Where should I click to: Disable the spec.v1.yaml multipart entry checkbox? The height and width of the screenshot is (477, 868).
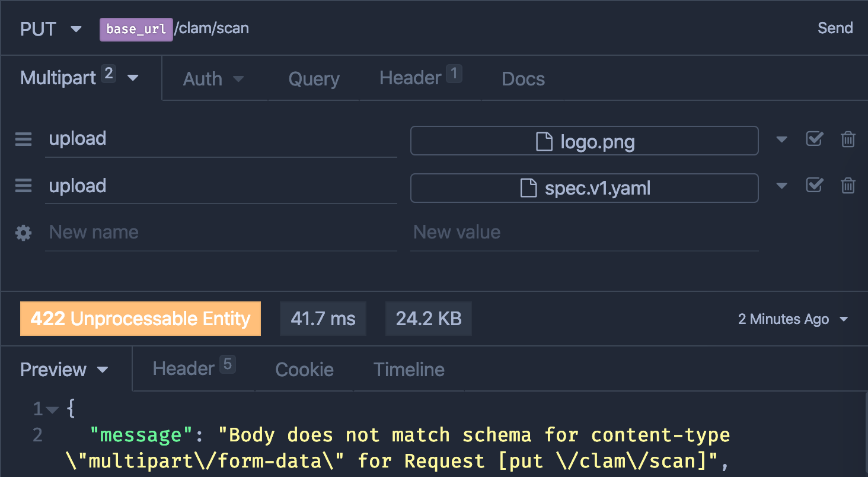point(814,185)
